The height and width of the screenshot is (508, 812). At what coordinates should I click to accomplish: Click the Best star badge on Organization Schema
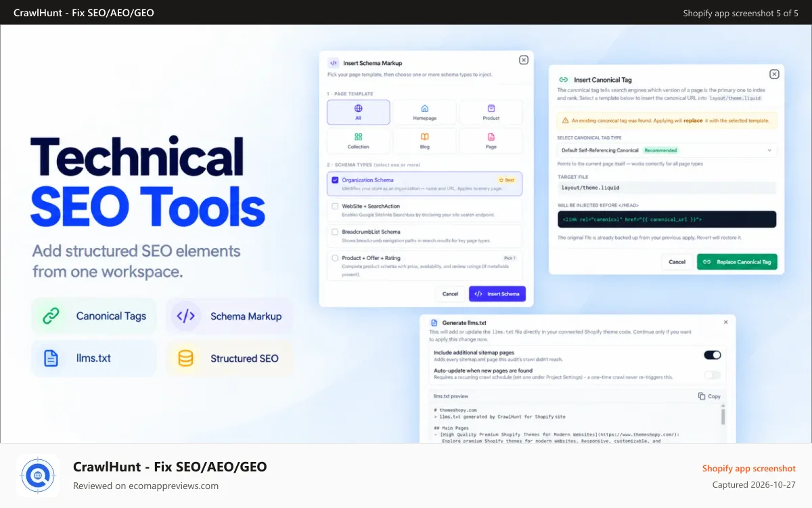pos(507,180)
